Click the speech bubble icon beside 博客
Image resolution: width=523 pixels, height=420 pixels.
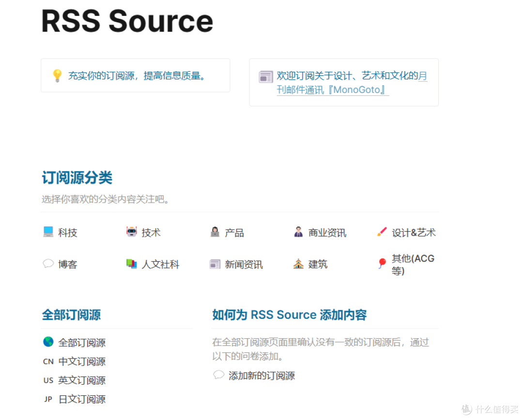[x=48, y=264]
